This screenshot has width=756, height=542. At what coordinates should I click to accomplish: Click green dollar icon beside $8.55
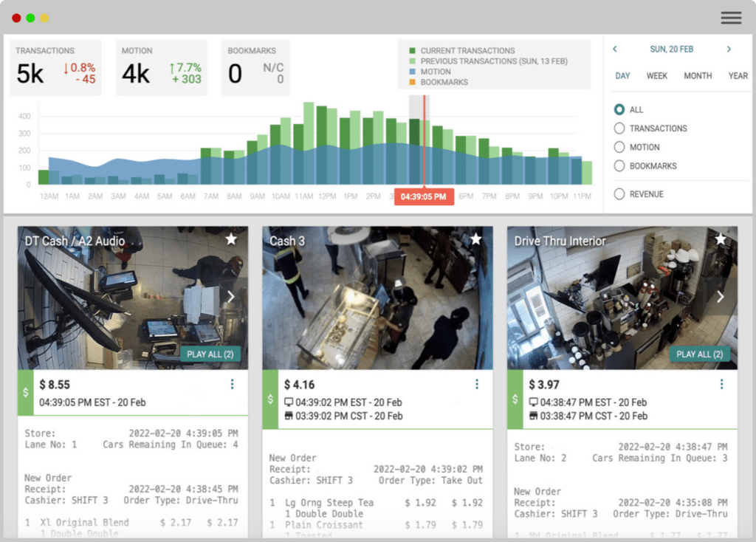click(x=25, y=393)
